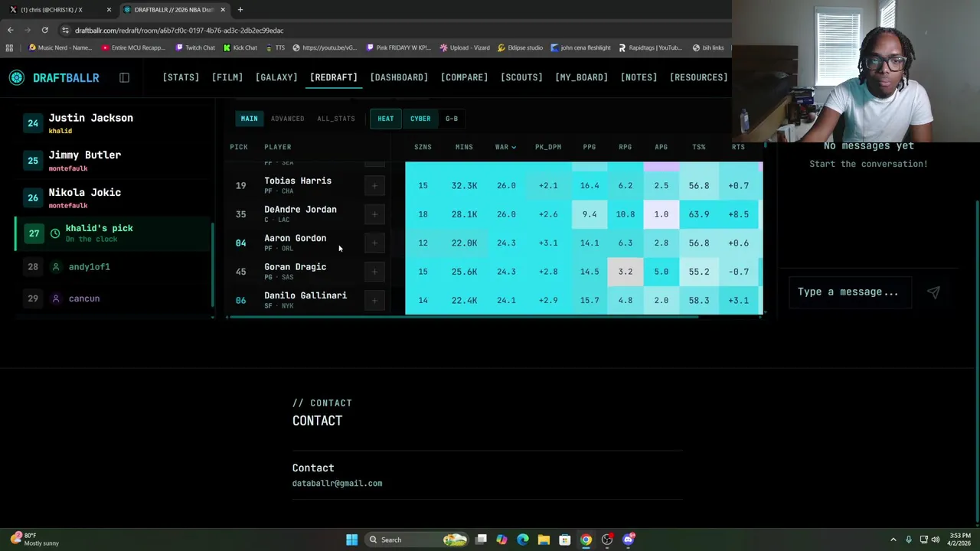The height and width of the screenshot is (551, 980).
Task: Add Goran Dragic with plus button
Action: tap(374, 272)
